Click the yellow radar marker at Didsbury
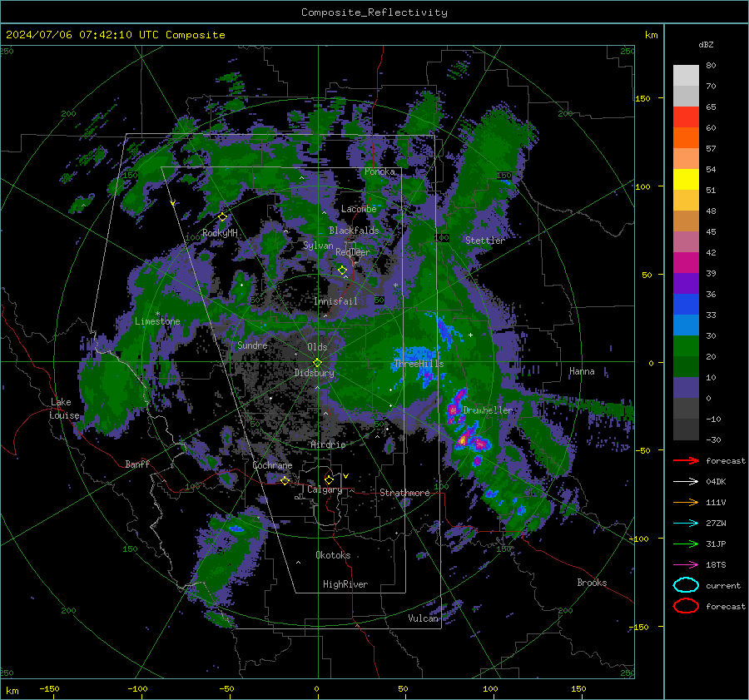Viewport: 749px width, 700px height. [317, 363]
